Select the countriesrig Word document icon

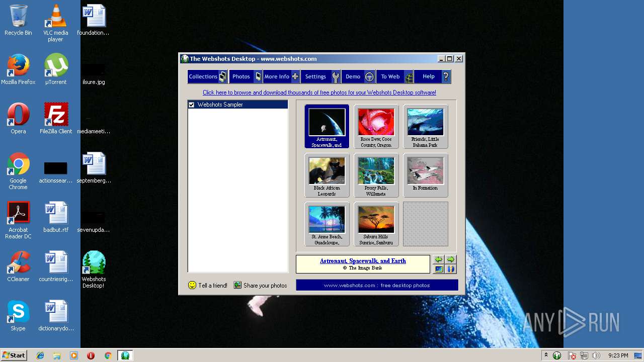55,267
